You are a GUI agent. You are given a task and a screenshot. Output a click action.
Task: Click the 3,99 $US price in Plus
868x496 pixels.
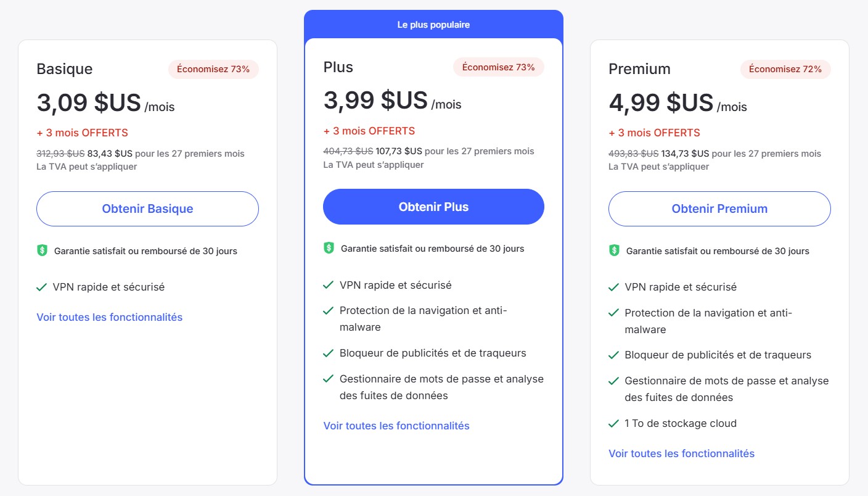click(x=375, y=100)
